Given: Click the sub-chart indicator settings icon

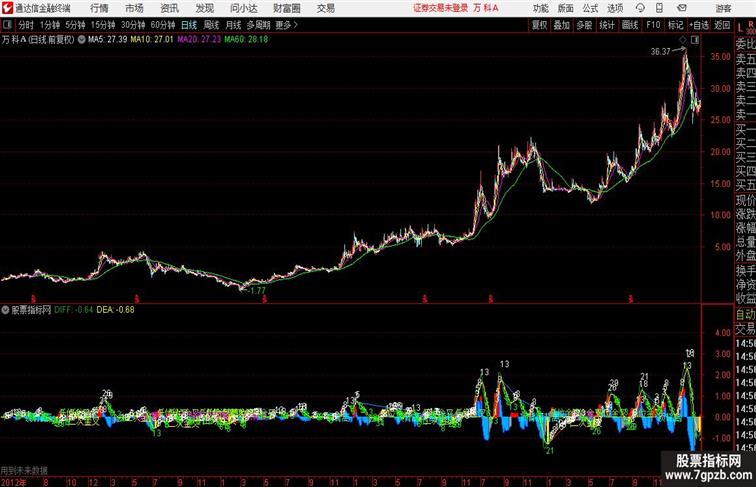Looking at the screenshot, I should [x=5, y=310].
